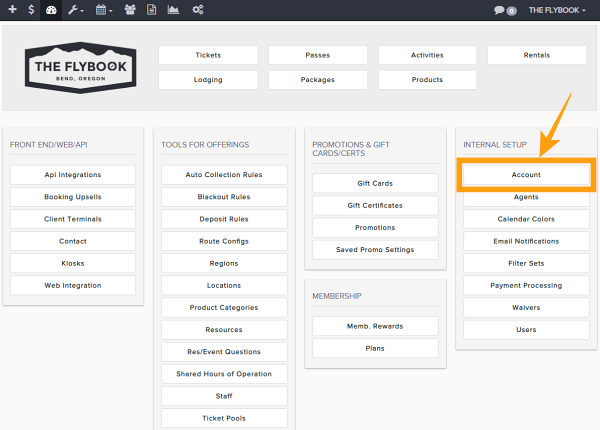Open the wrench tools dropdown
Screen dimensions: 600x430
point(75,10)
